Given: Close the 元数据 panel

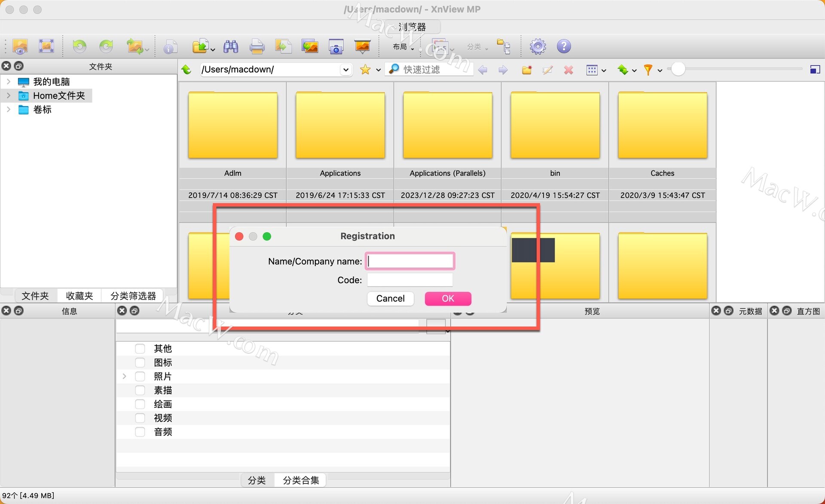Looking at the screenshot, I should (716, 310).
